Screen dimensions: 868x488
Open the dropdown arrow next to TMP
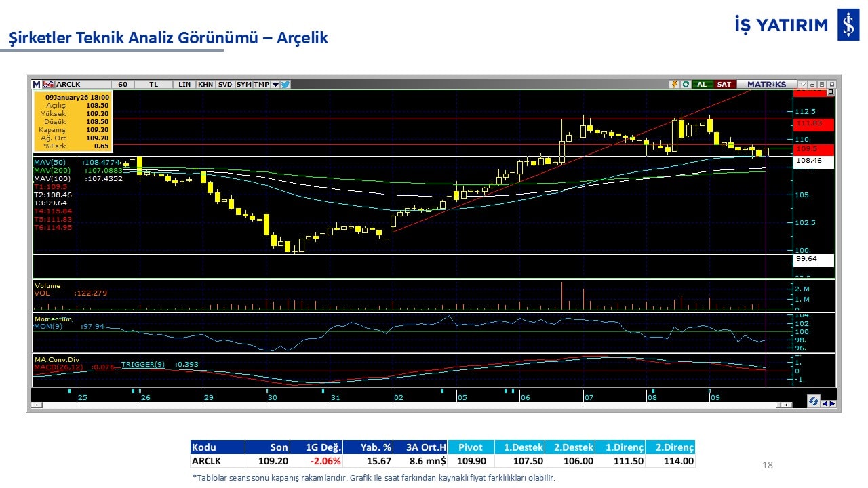pyautogui.click(x=275, y=85)
